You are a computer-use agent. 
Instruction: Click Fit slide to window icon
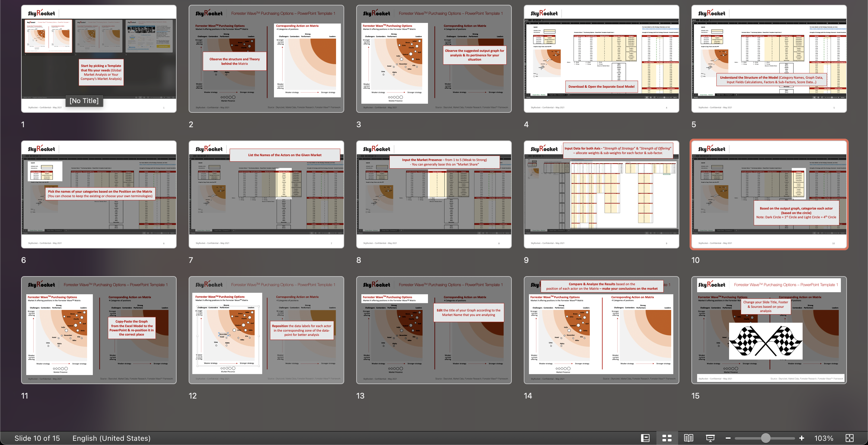coord(850,438)
